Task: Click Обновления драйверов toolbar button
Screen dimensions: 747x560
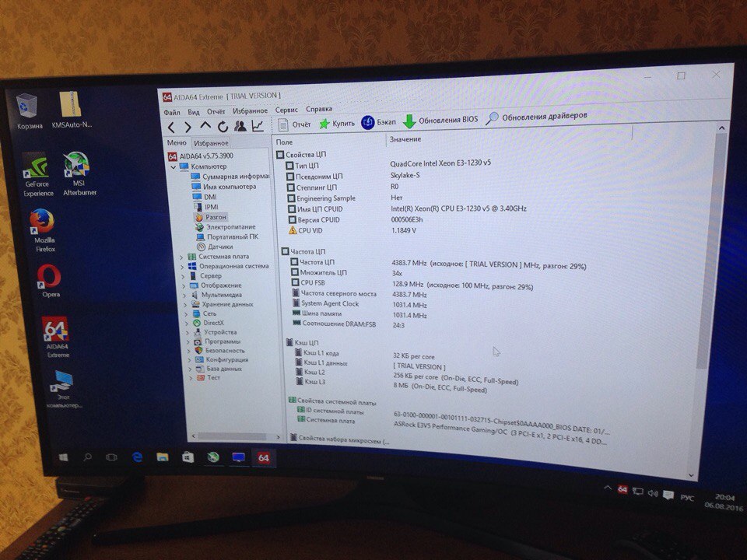Action: click(536, 117)
